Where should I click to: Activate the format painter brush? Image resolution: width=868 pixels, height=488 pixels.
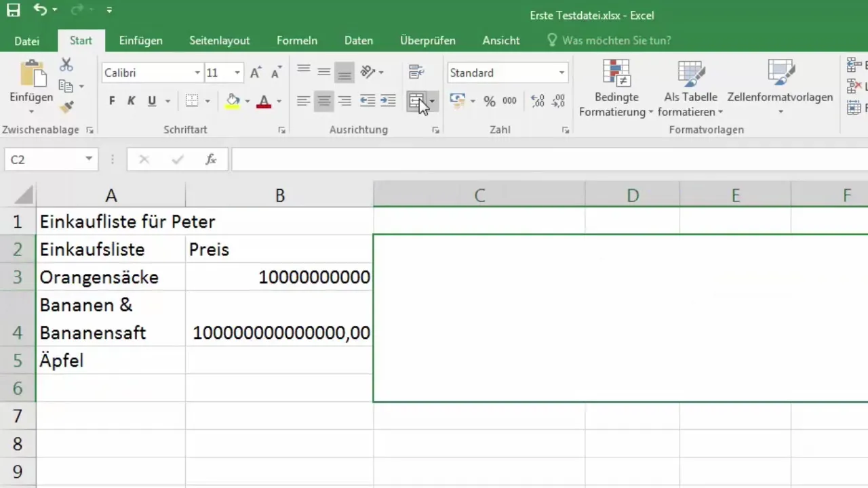click(x=66, y=106)
